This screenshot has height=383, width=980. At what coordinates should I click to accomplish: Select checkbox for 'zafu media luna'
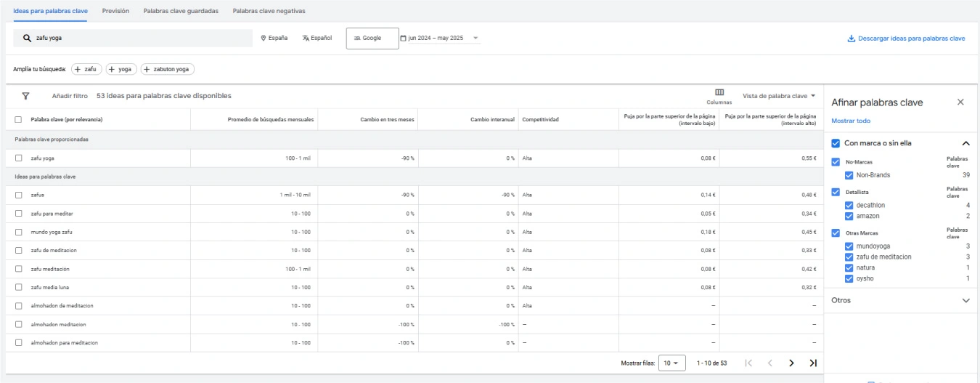(x=19, y=288)
